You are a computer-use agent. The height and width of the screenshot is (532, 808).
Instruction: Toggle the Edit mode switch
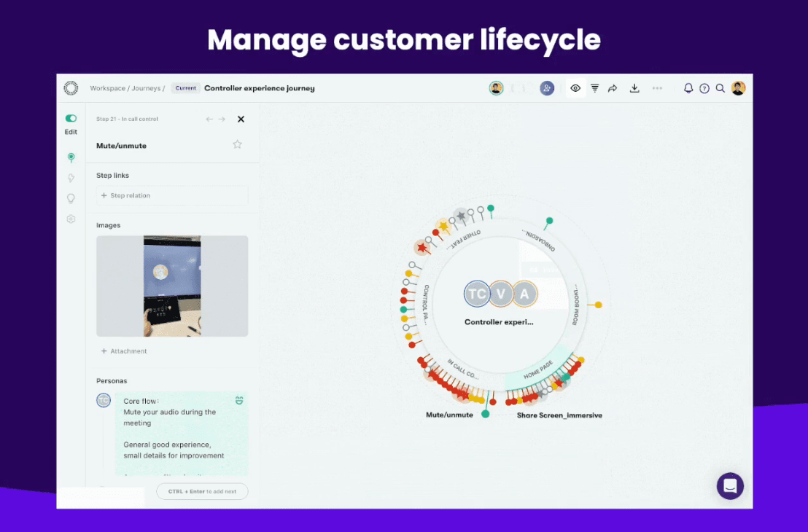(x=71, y=119)
